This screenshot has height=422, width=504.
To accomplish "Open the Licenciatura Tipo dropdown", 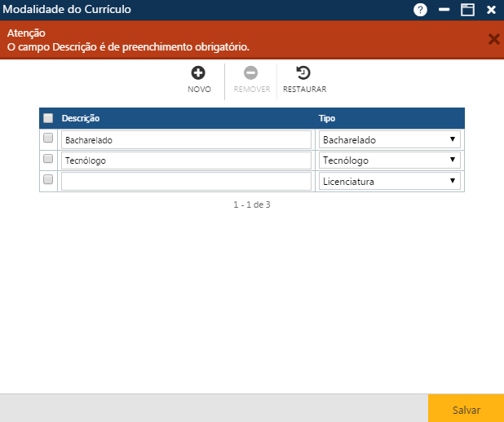I will (x=389, y=181).
